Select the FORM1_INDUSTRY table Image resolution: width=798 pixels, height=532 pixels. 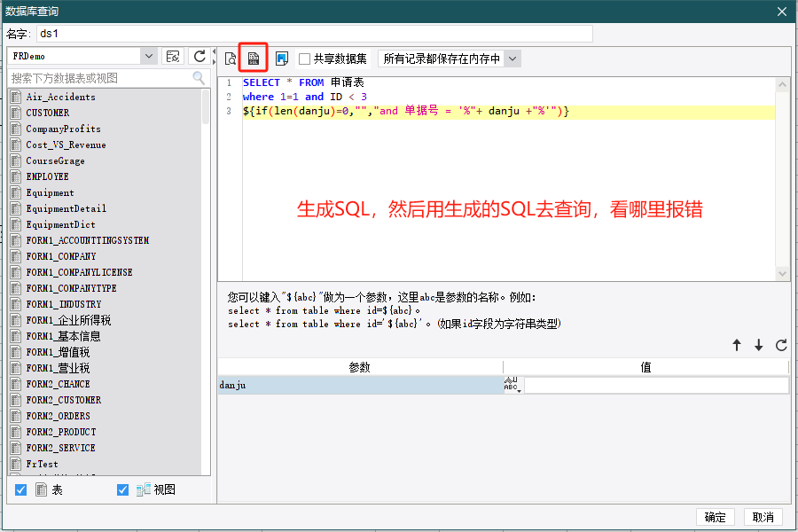pos(64,304)
